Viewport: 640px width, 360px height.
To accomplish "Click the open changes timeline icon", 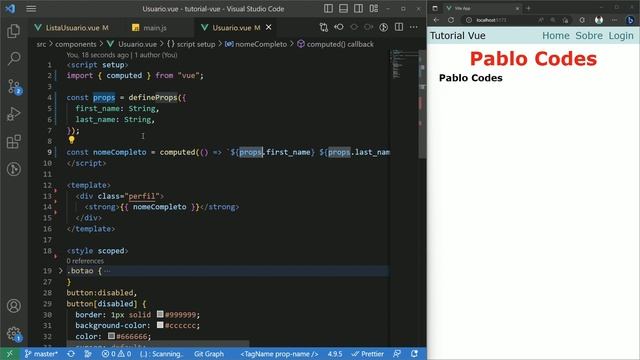I will pos(384,27).
